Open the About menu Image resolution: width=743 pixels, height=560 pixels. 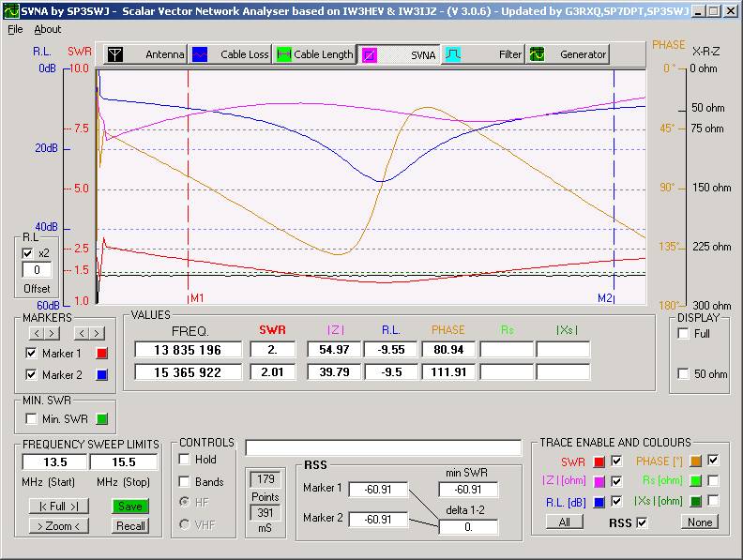tap(47, 29)
